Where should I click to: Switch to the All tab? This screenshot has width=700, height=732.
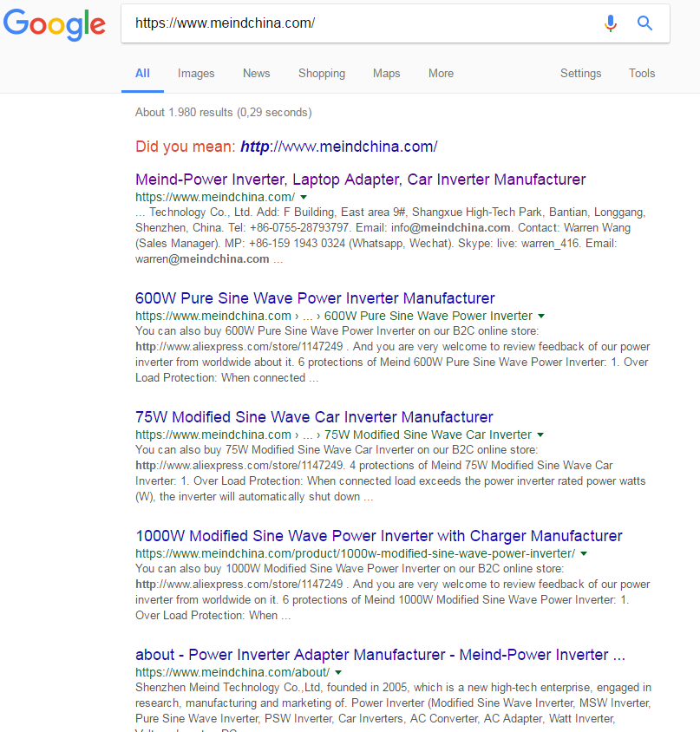click(x=142, y=74)
